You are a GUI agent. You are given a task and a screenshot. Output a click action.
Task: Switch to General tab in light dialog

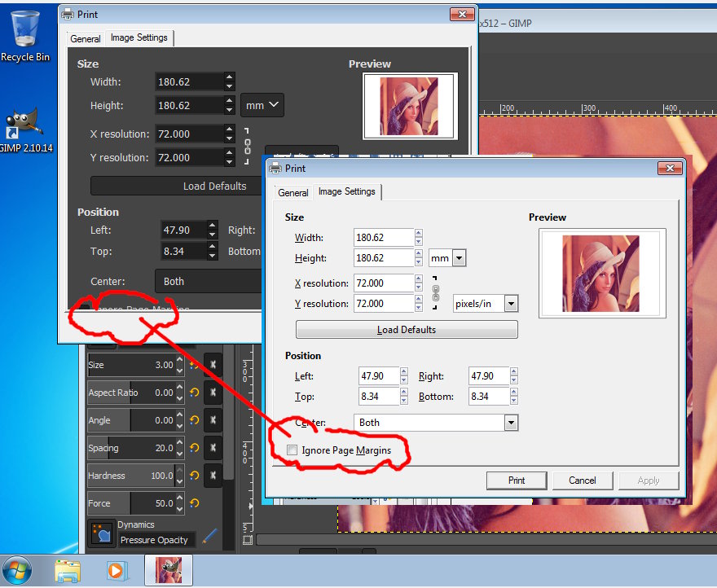pos(293,193)
